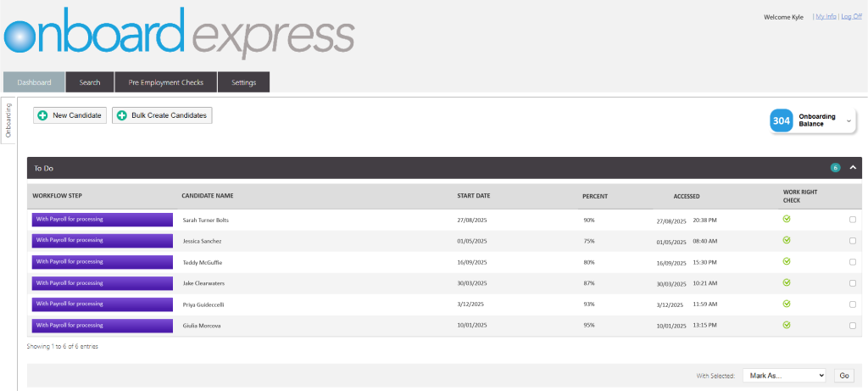Click the plus icon on Bulk Create Candidates
This screenshot has height=391, width=868.
(x=121, y=115)
